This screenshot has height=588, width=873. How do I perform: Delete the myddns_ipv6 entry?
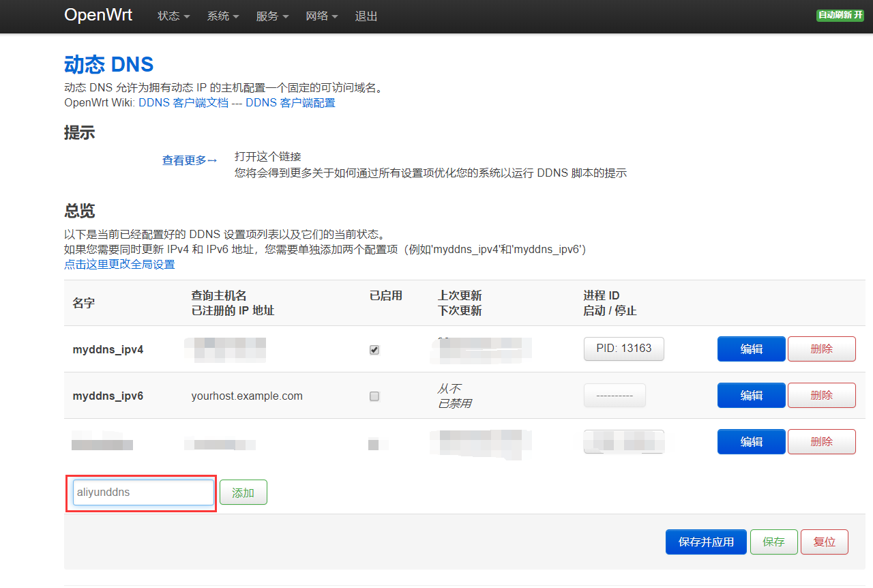pos(821,395)
